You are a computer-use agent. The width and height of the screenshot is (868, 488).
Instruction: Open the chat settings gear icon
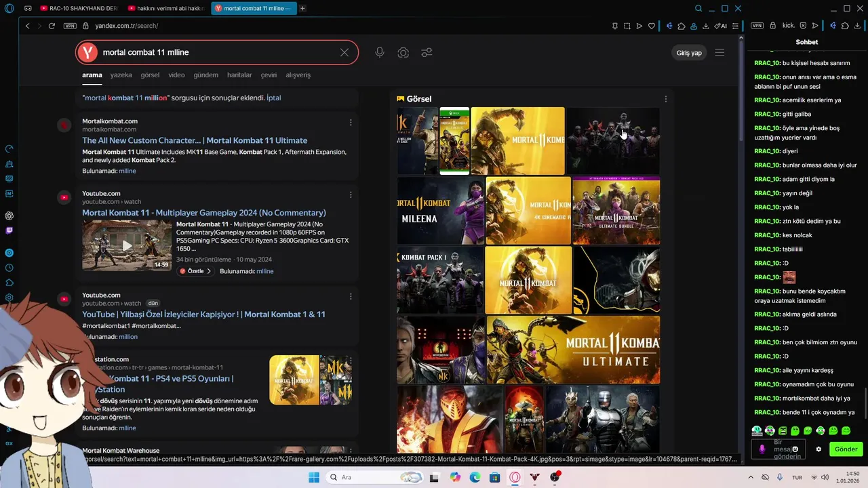[x=818, y=449]
